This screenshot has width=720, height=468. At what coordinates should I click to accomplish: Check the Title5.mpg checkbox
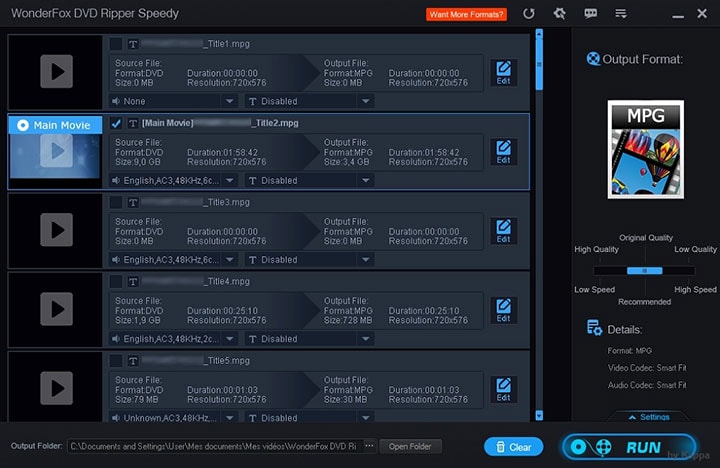pyautogui.click(x=116, y=361)
